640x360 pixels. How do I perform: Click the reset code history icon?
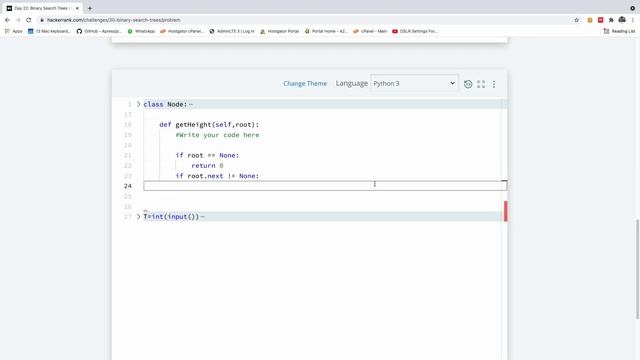(468, 84)
